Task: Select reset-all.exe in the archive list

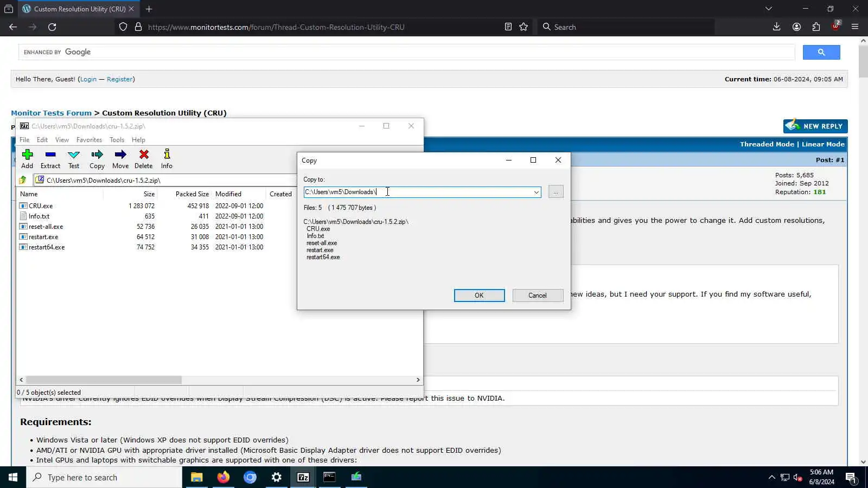Action: [x=46, y=227]
